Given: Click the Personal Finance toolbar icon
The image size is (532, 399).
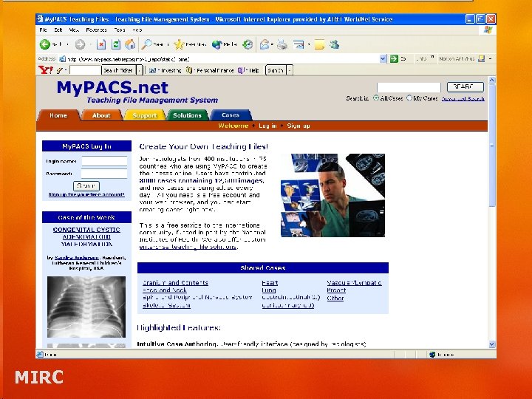Looking at the screenshot, I should pos(189,70).
